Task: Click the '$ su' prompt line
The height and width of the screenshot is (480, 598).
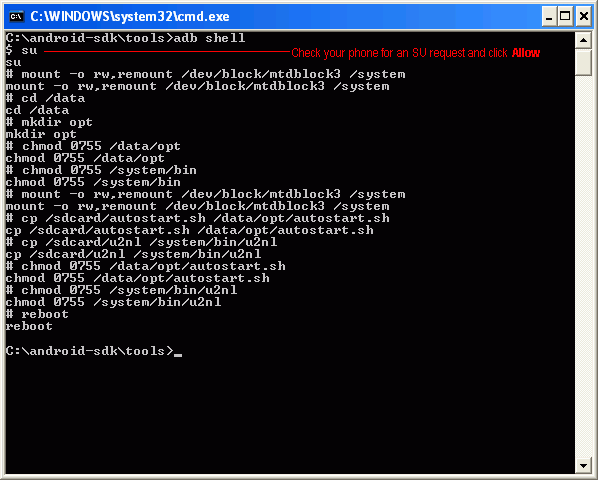Action: click(x=22, y=50)
